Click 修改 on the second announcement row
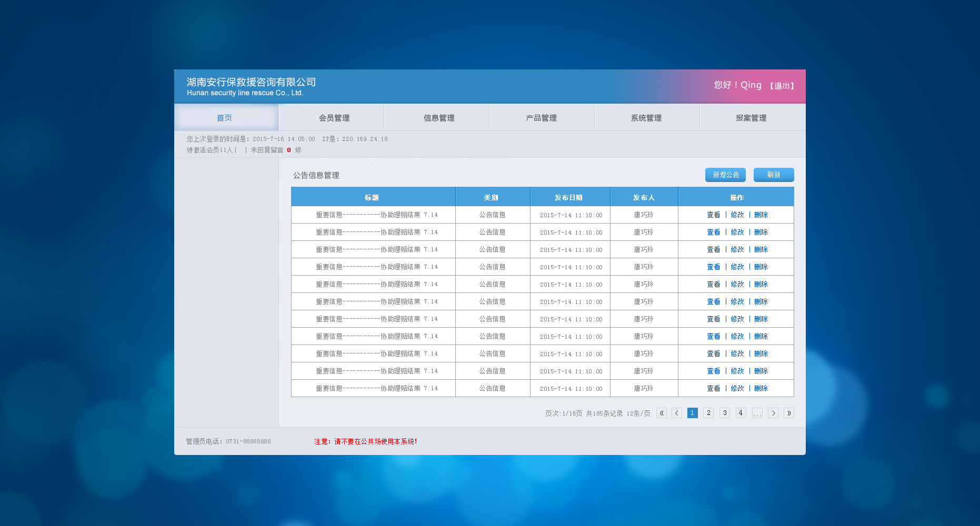The image size is (980, 526). [737, 232]
